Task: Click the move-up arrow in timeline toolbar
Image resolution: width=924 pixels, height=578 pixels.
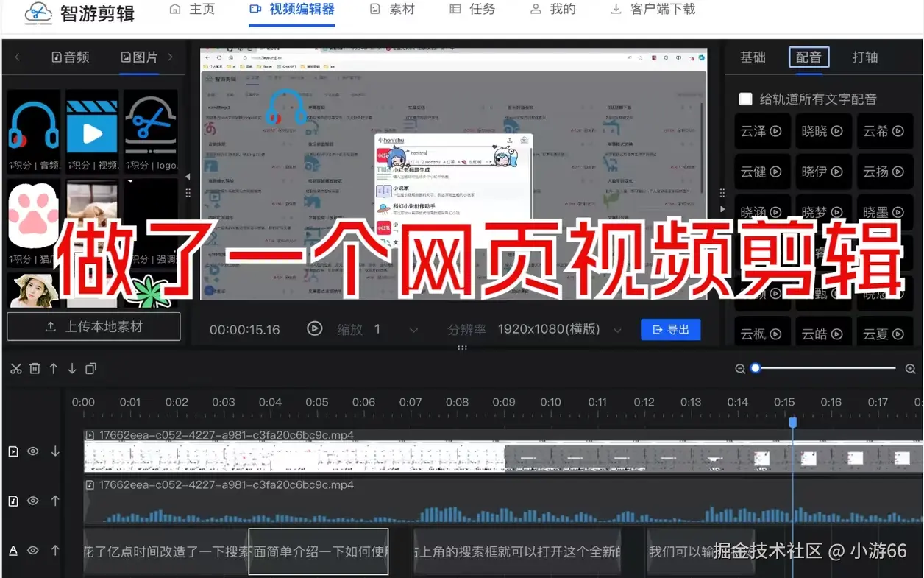Action: coord(53,368)
